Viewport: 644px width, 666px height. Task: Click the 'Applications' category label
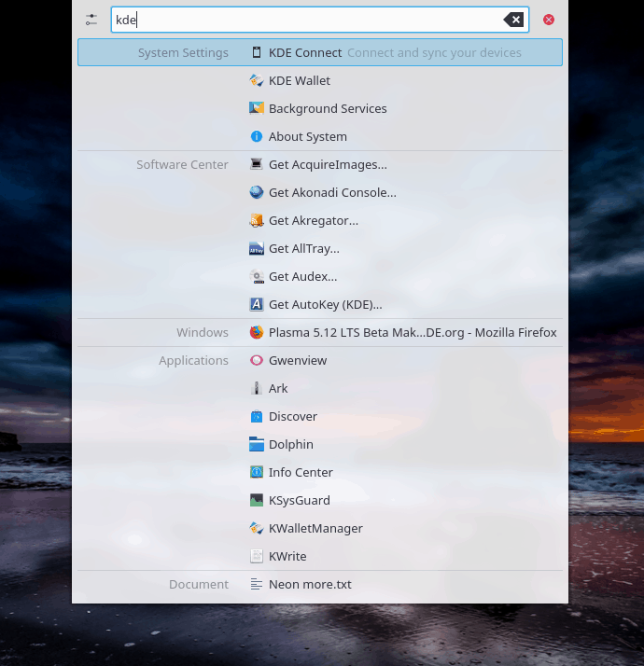coord(193,360)
